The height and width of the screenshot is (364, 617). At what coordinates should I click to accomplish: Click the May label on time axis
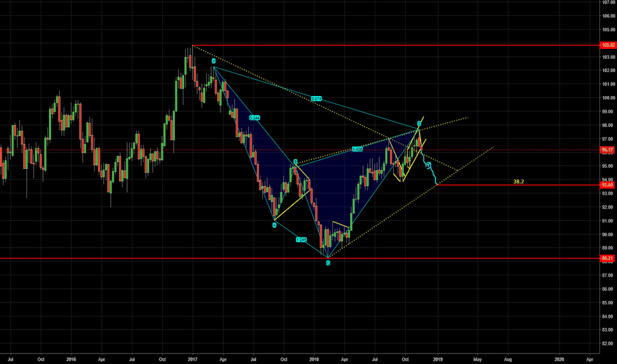[x=478, y=359]
